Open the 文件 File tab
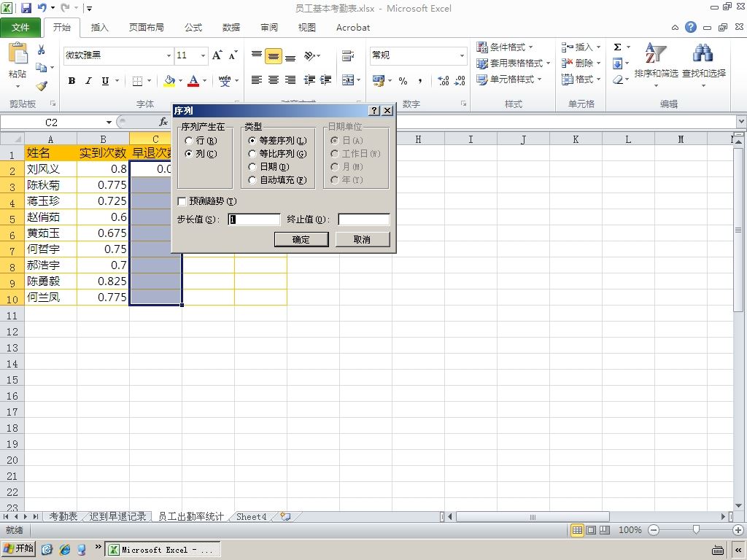Image resolution: width=747 pixels, height=560 pixels. 20,28
